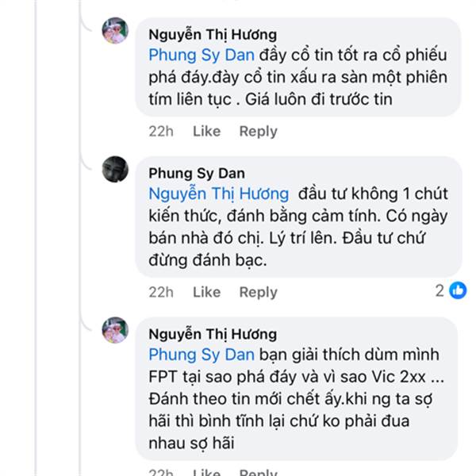Viewport: 476px width, 476px height.
Task: Click the blue thumbs-up reaction icon
Action: 458,291
